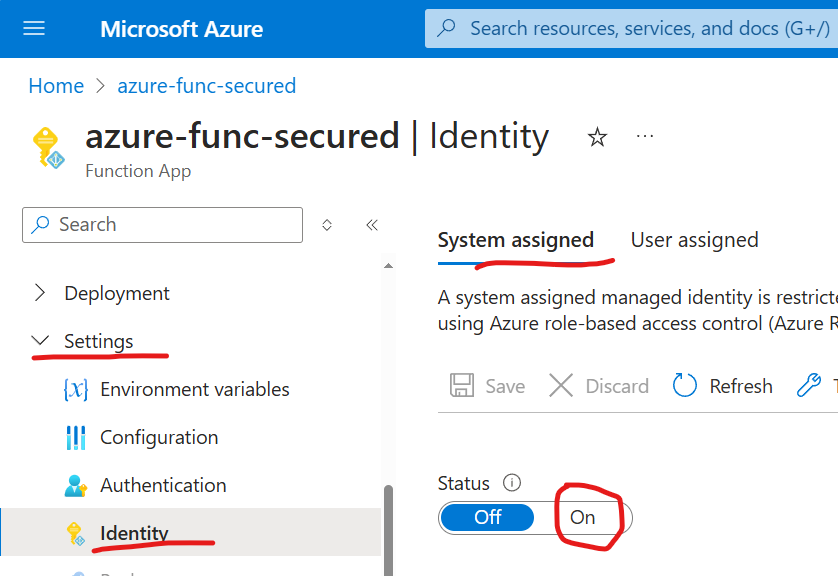Click the Save button label
838x576 pixels.
click(505, 386)
